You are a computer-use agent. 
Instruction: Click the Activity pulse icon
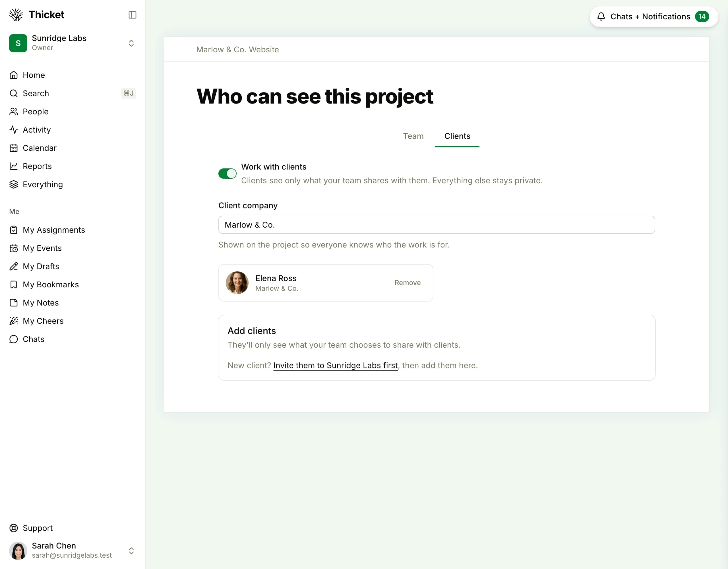tap(14, 130)
